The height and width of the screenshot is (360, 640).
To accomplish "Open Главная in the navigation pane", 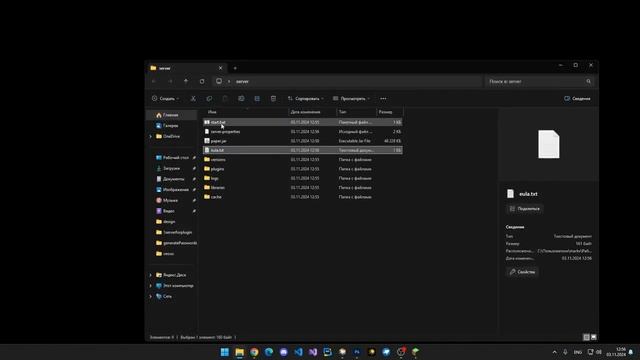I will click(x=171, y=115).
